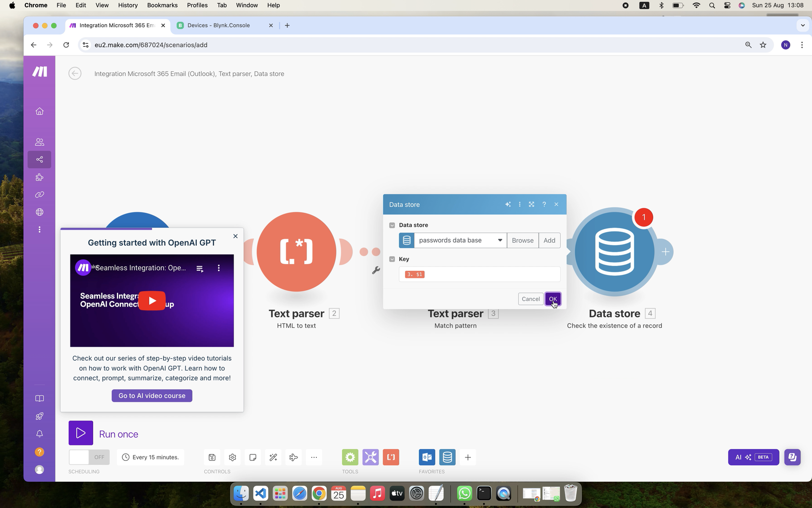This screenshot has height=508, width=812.
Task: Open the Data store favorite icon
Action: click(x=447, y=457)
